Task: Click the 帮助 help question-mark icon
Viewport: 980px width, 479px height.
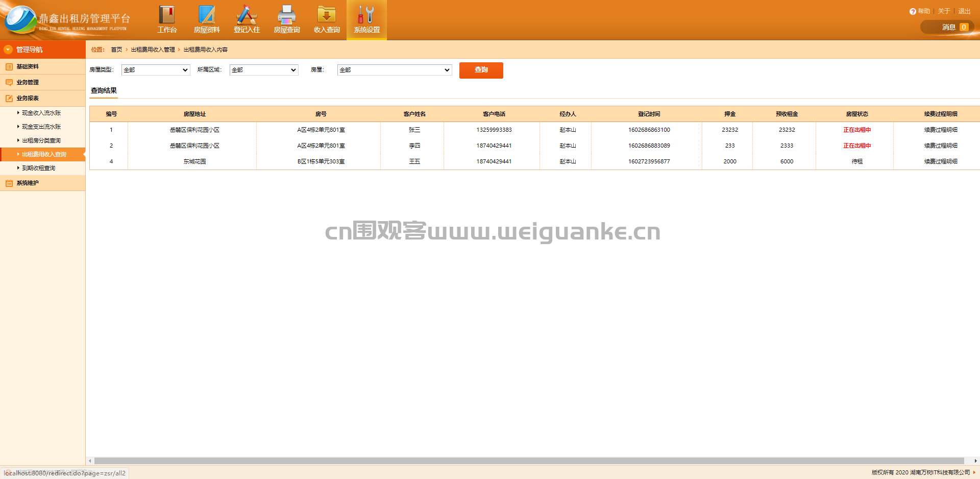Action: 913,11
